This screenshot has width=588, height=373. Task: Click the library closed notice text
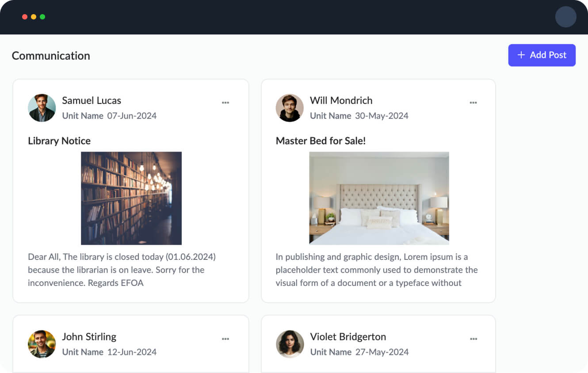click(122, 270)
